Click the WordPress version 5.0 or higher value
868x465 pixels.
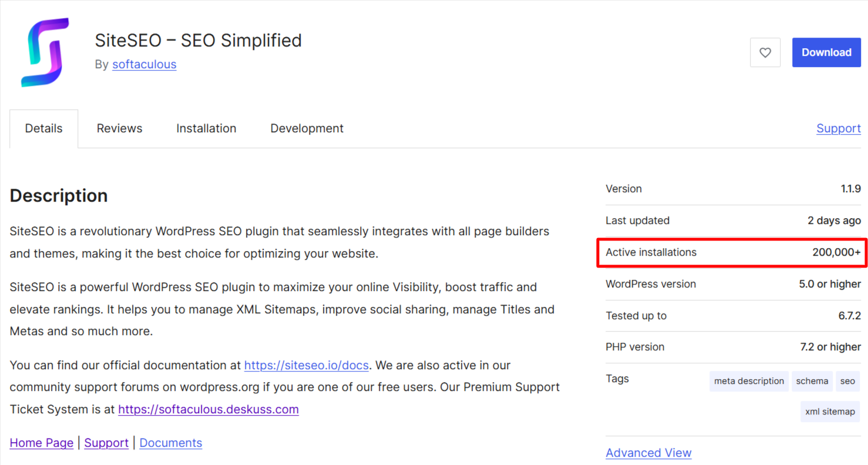pyautogui.click(x=830, y=284)
